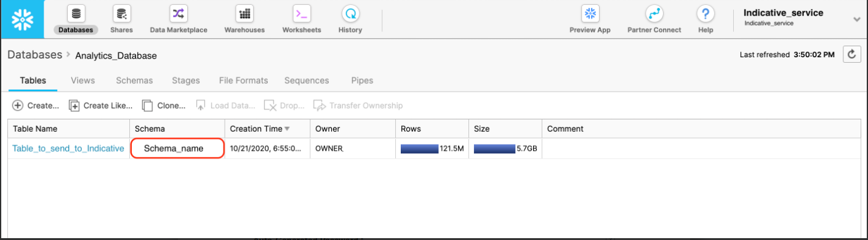Click the Load Data... button
This screenshot has width=868, height=240.
point(225,105)
